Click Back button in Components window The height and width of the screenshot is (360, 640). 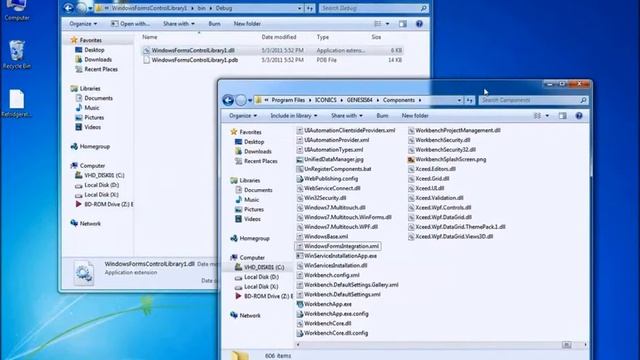[228, 100]
